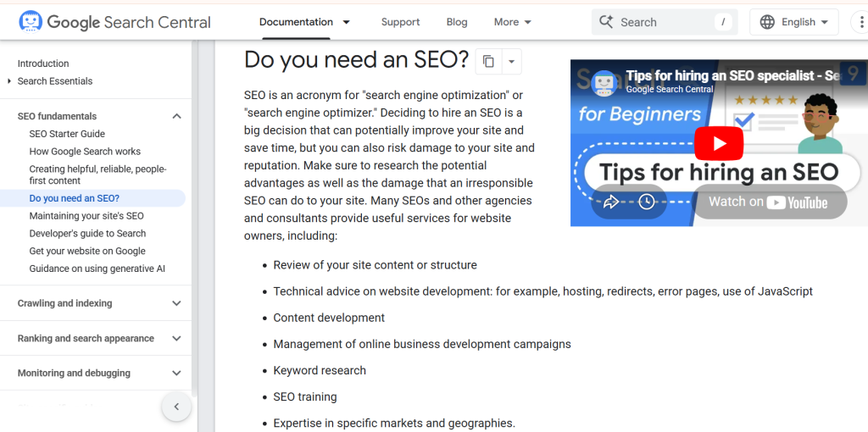Click the search sparkle magnifier icon
The image size is (868, 432).
(606, 22)
